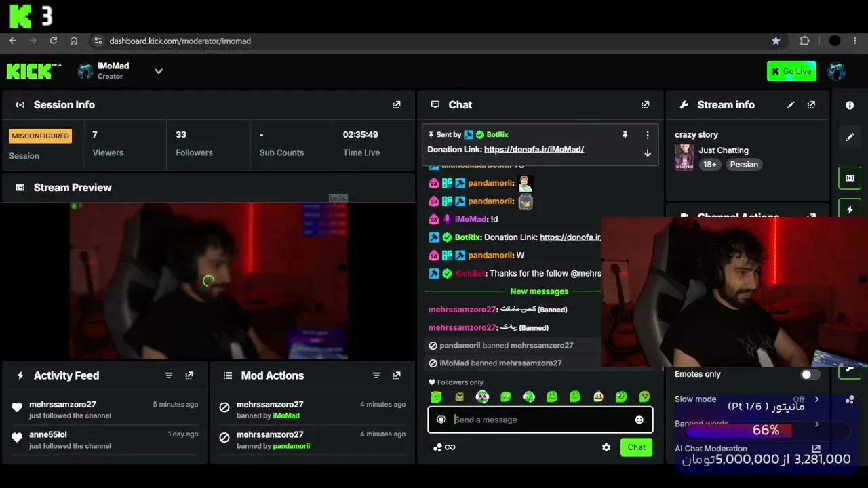
Task: Pop out the Chat panel
Action: (645, 105)
